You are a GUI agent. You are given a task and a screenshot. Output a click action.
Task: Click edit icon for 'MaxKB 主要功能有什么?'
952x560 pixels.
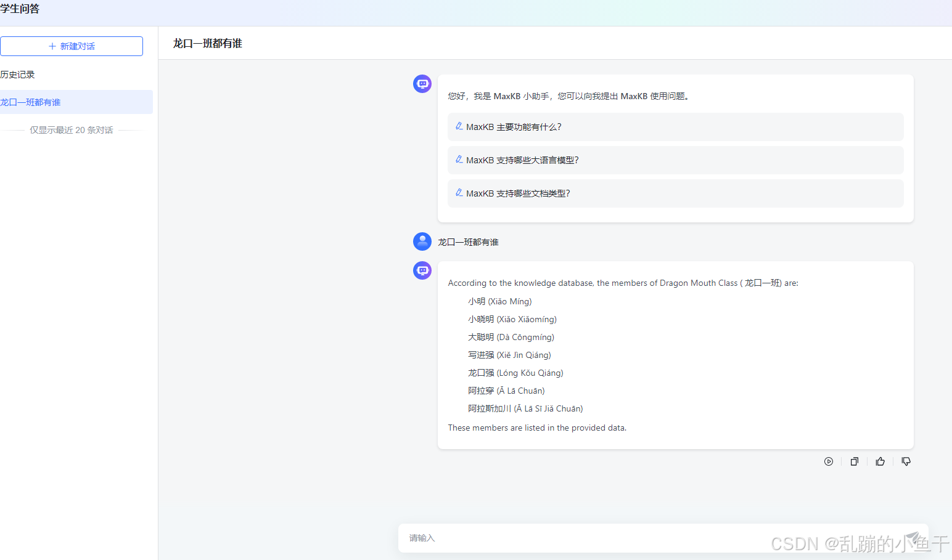tap(459, 126)
